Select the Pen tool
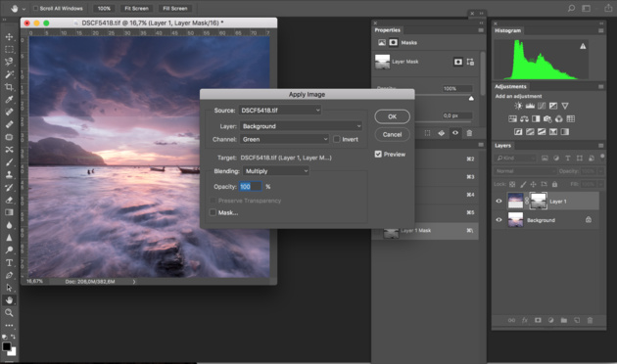Viewport: 617px width, 364px height. (9, 275)
